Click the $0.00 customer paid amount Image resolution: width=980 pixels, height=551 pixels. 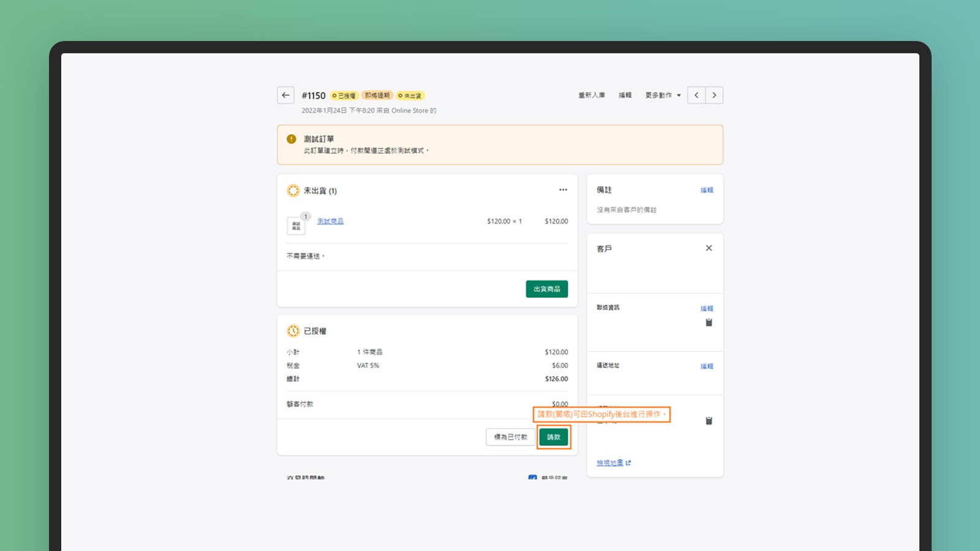560,404
